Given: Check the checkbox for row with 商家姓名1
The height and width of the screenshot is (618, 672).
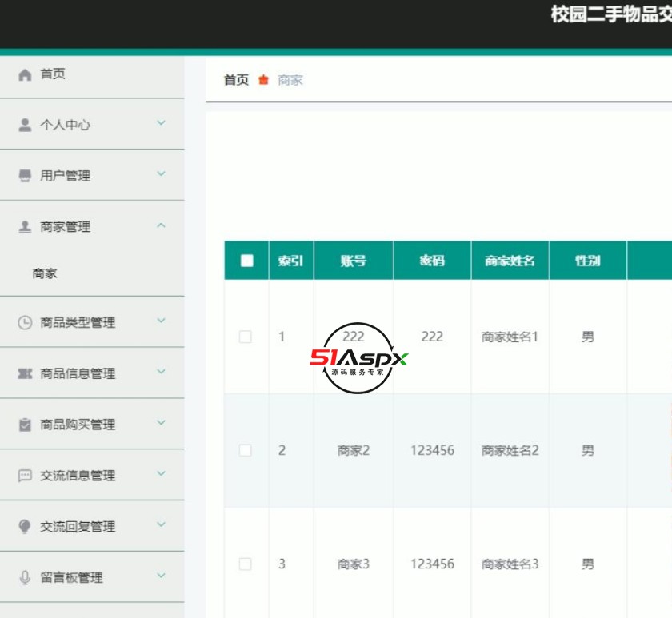Looking at the screenshot, I should pos(246,337).
